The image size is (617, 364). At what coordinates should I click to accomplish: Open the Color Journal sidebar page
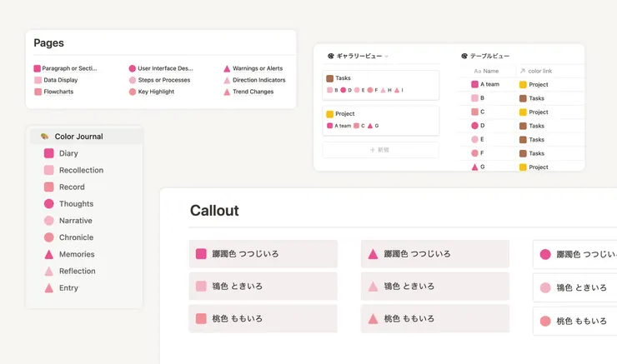tap(86, 137)
